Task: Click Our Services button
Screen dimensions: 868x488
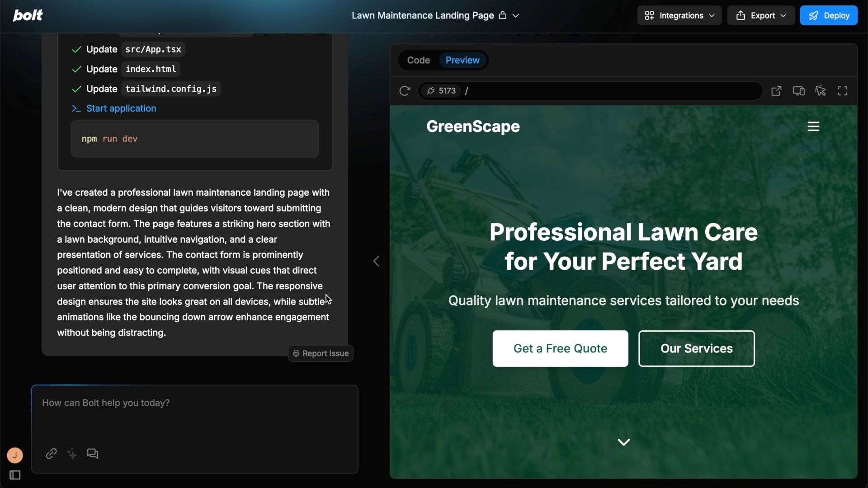Action: pos(697,348)
